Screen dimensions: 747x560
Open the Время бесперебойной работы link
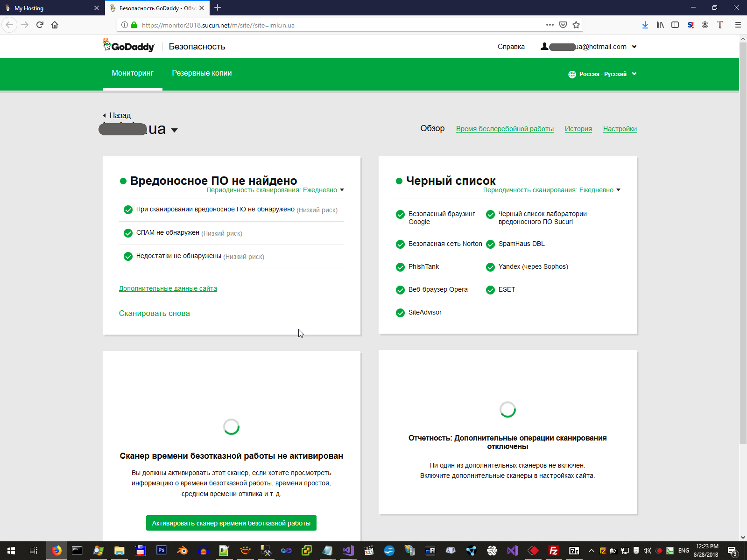click(x=505, y=129)
